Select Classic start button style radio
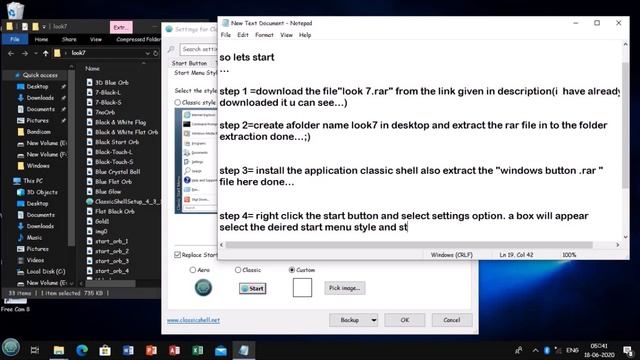Image resolution: width=640 pixels, height=360 pixels. point(238,270)
